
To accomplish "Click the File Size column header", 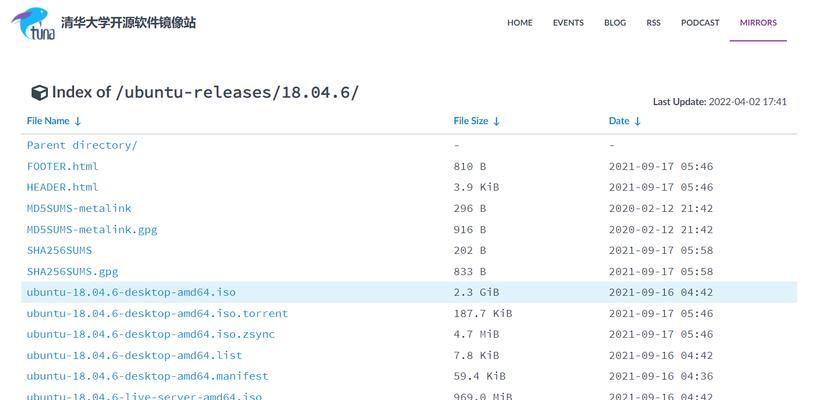I will (471, 121).
